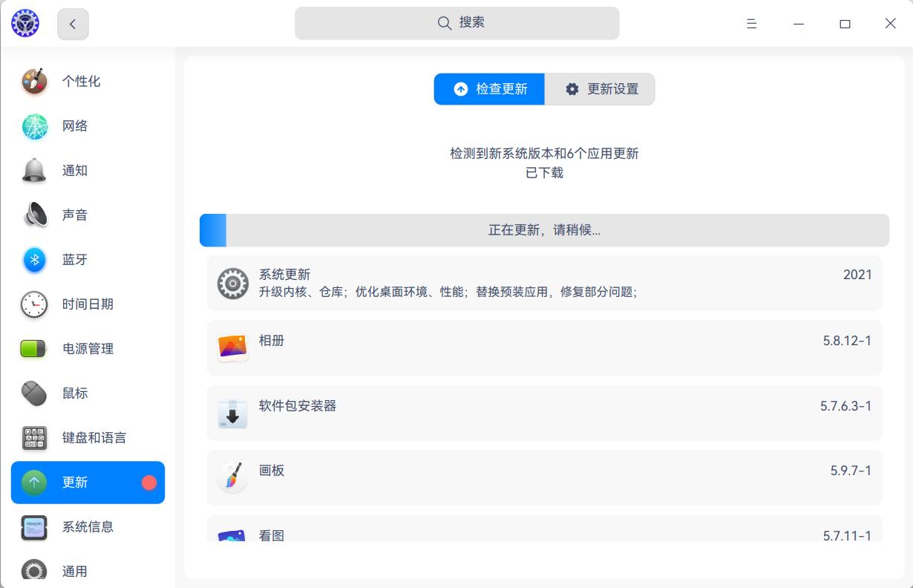
Task: Click the Album (相册) app icon
Action: click(232, 347)
